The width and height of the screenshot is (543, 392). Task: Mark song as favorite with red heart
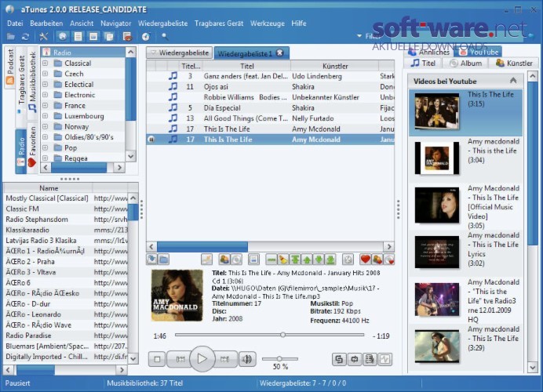click(366, 260)
